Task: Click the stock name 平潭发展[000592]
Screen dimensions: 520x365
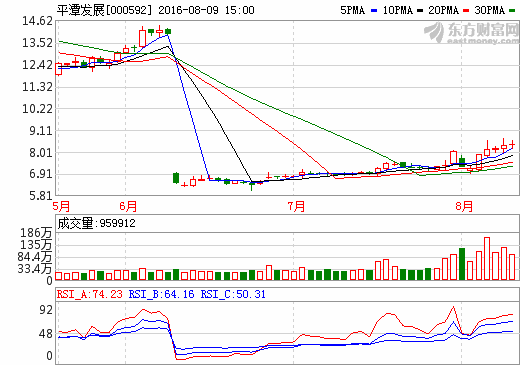Action: tap(104, 10)
